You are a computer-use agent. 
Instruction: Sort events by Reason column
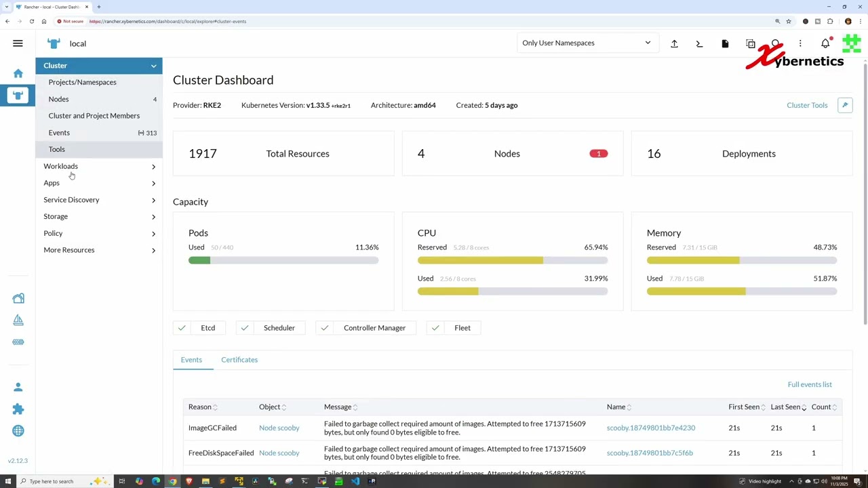click(x=203, y=407)
